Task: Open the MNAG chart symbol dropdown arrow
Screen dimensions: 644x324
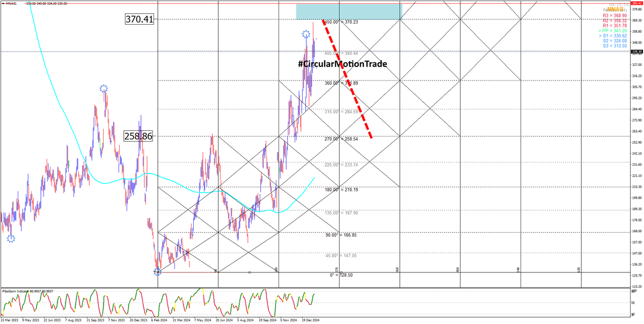Action: tap(3, 3)
